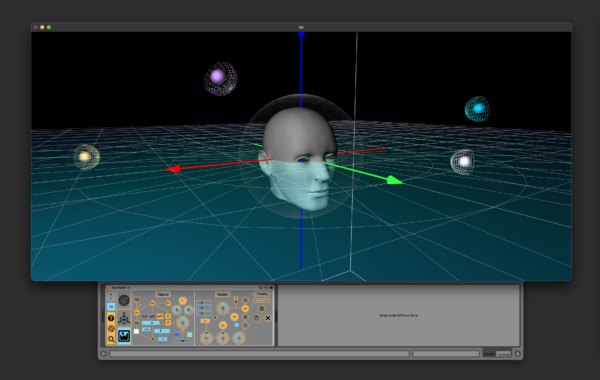Click the copy preset document icon
This screenshot has height=380, width=600.
[256, 318]
